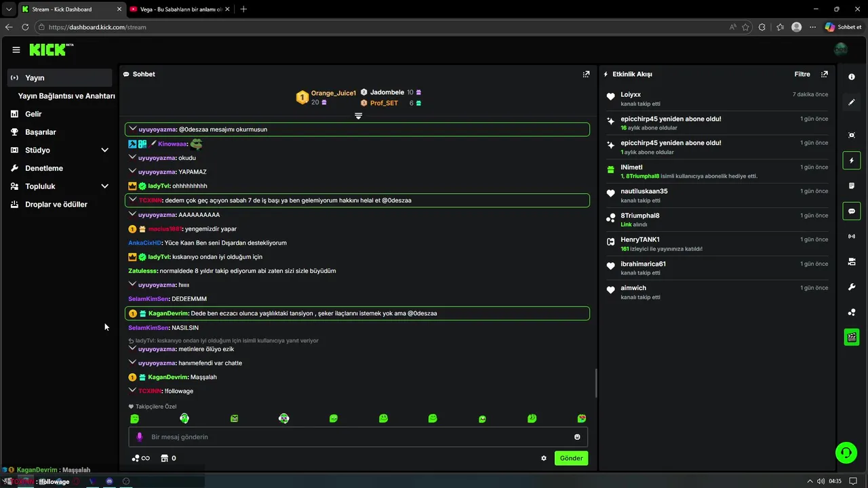Open the HenryTANK1 raid event in the activity feed

(x=717, y=243)
